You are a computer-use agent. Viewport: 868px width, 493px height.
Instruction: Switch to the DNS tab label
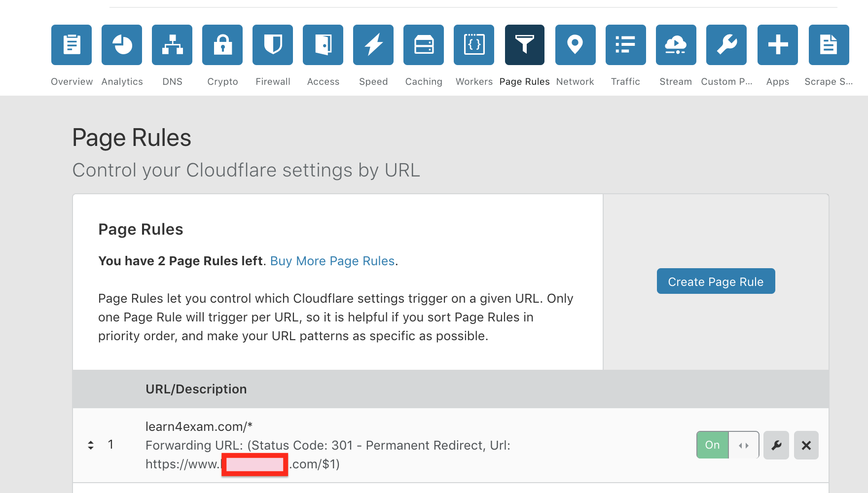pyautogui.click(x=172, y=82)
